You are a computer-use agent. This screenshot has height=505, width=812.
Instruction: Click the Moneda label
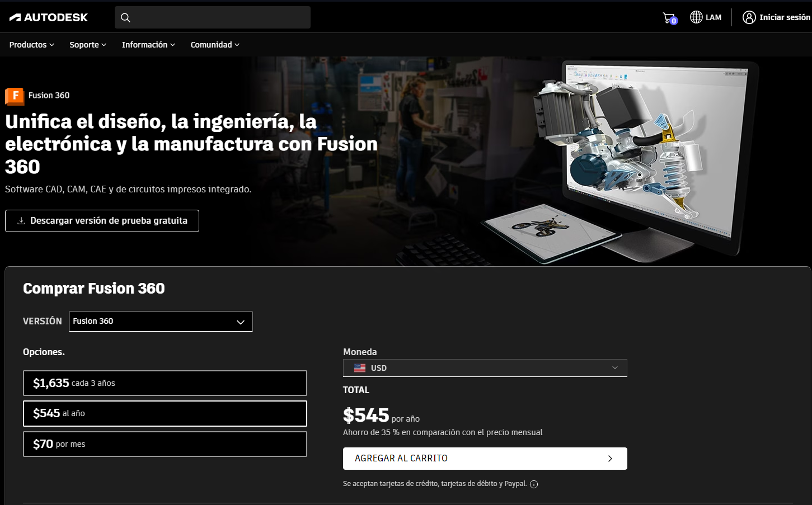pyautogui.click(x=360, y=352)
